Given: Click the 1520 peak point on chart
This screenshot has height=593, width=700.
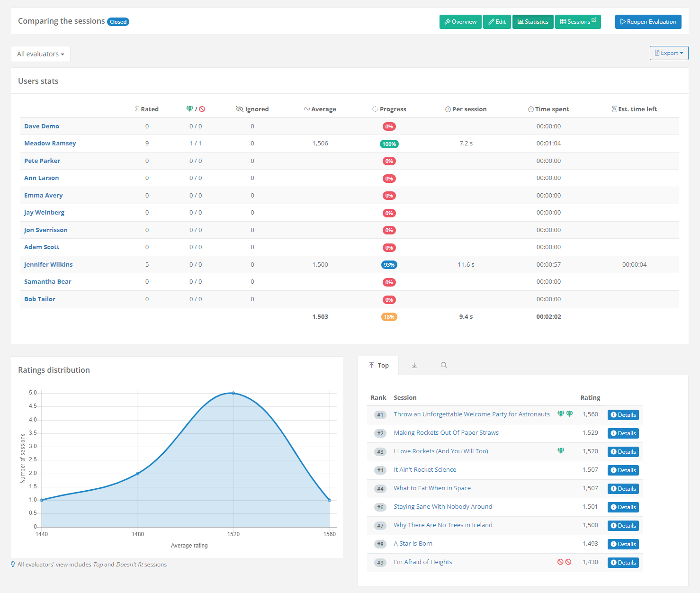Looking at the screenshot, I should 233,393.
